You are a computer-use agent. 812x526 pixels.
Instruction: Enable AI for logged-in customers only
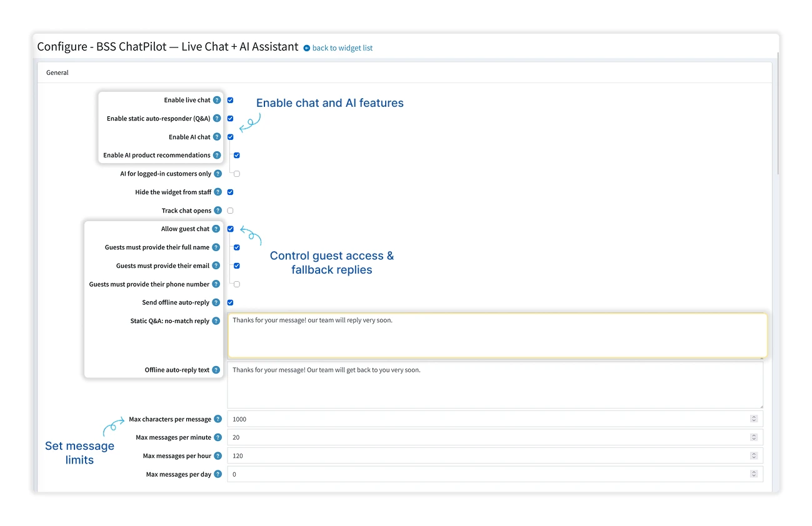click(237, 174)
